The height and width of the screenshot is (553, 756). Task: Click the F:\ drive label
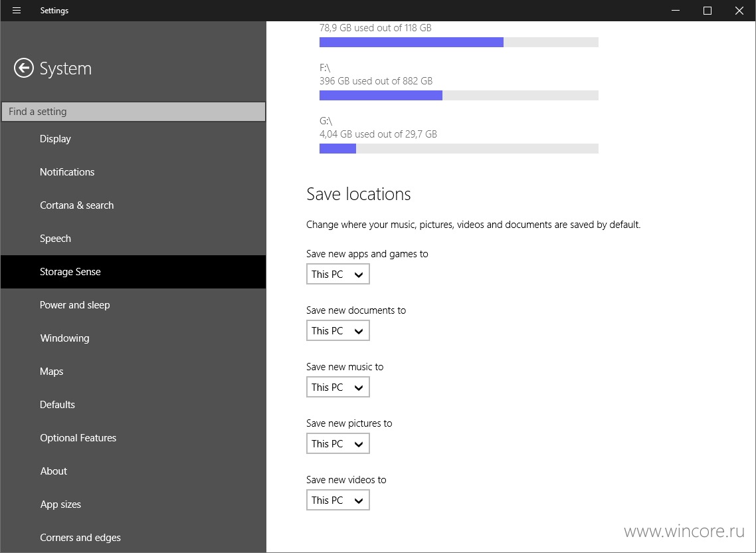[325, 68]
